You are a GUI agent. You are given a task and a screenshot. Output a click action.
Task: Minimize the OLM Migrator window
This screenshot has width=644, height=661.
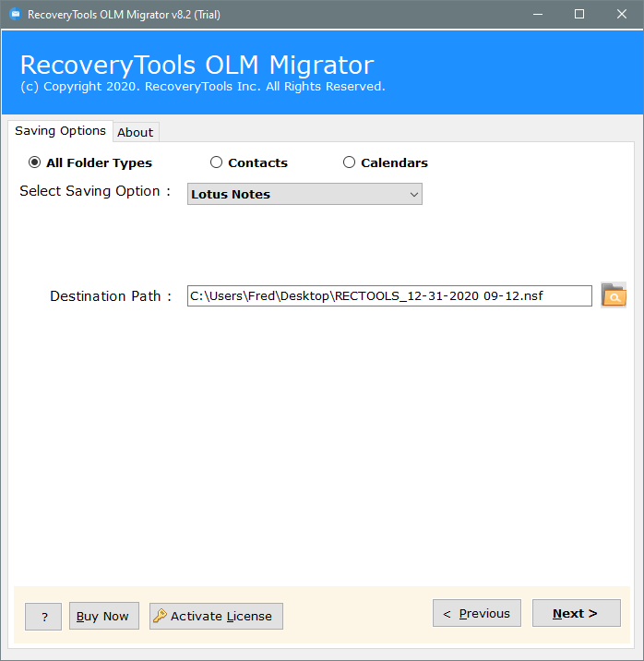click(538, 15)
